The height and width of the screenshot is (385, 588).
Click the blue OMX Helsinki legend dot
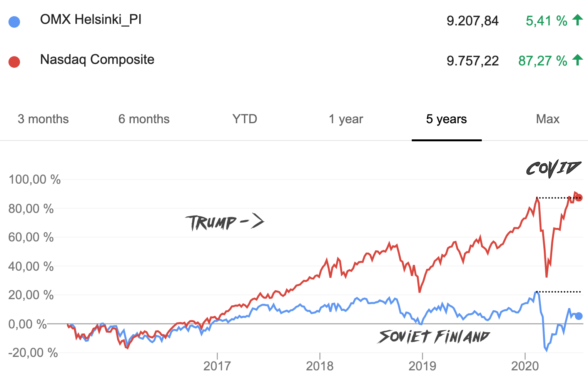click(x=14, y=22)
